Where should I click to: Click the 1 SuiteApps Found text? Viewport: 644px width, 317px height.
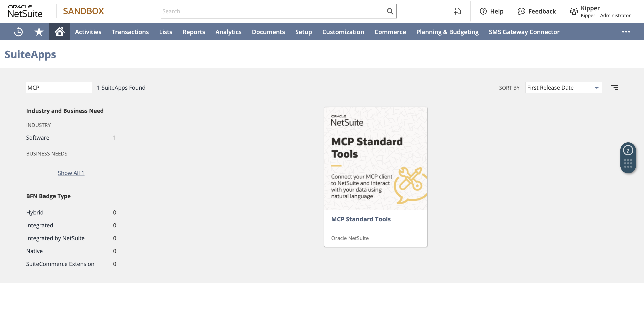(121, 88)
